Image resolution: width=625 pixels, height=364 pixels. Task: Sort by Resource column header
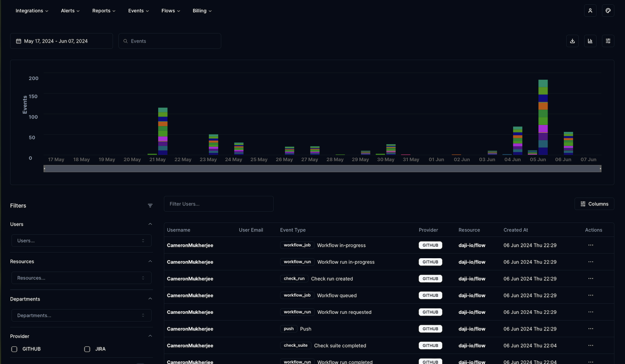point(469,230)
